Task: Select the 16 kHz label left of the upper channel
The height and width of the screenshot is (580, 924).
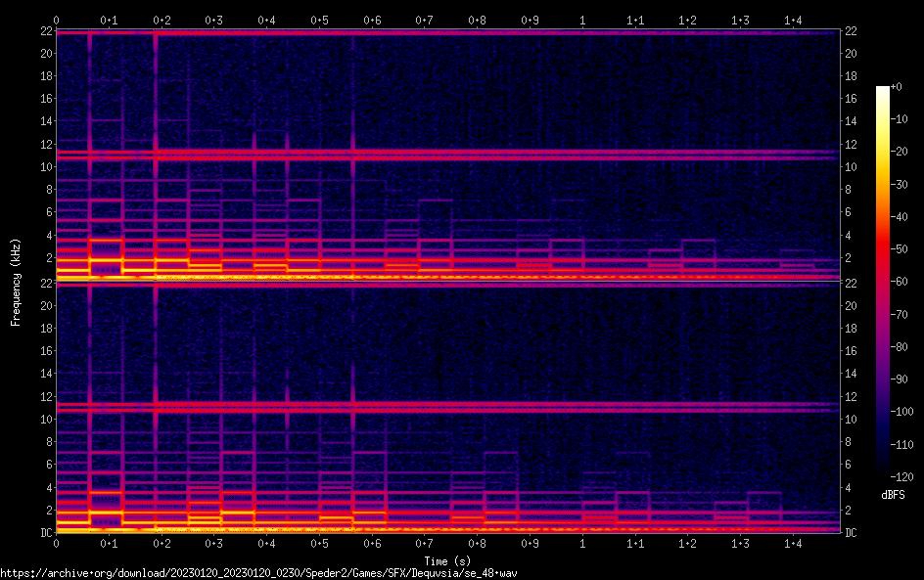Action: (45, 99)
